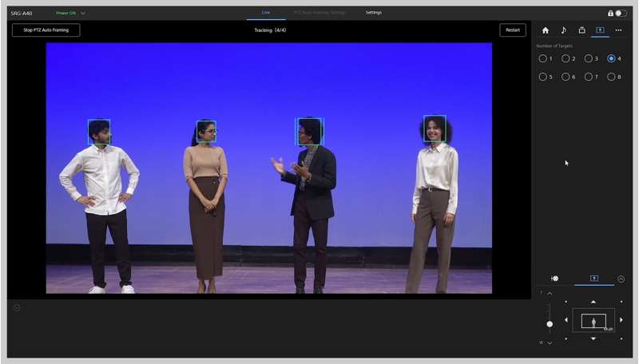
Task: Expand the Power ON dropdown
Action: pyautogui.click(x=83, y=13)
